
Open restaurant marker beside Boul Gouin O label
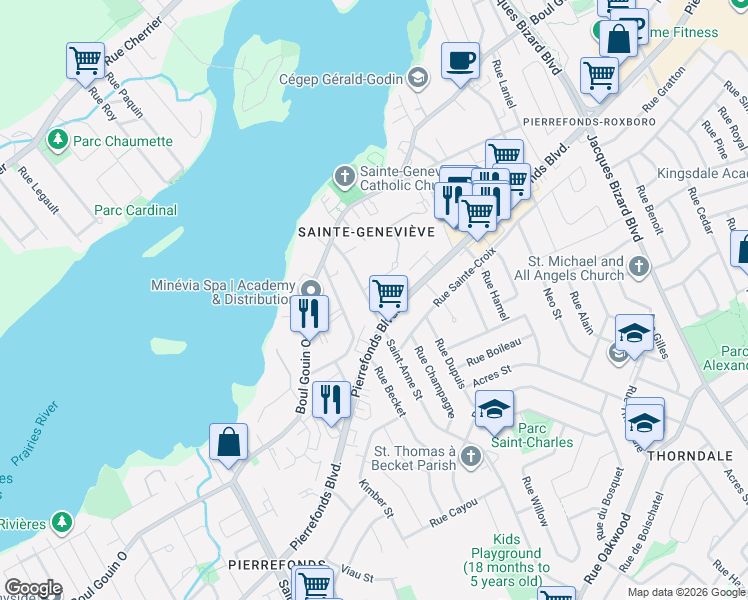coord(331,404)
